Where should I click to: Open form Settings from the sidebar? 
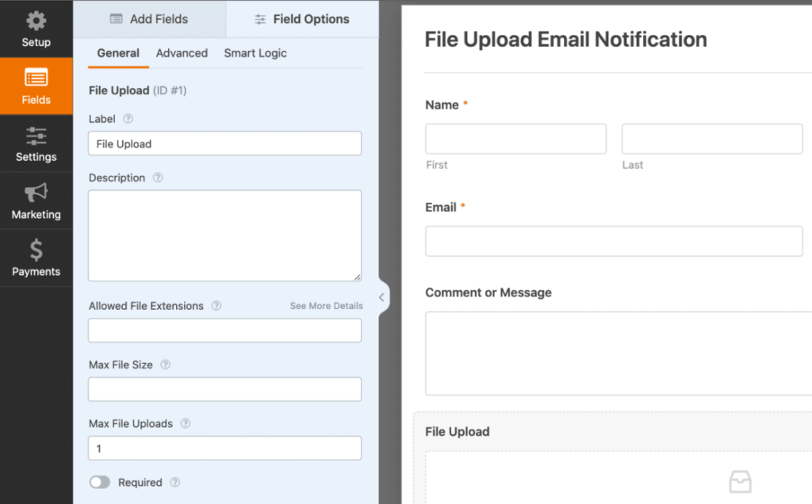36,144
